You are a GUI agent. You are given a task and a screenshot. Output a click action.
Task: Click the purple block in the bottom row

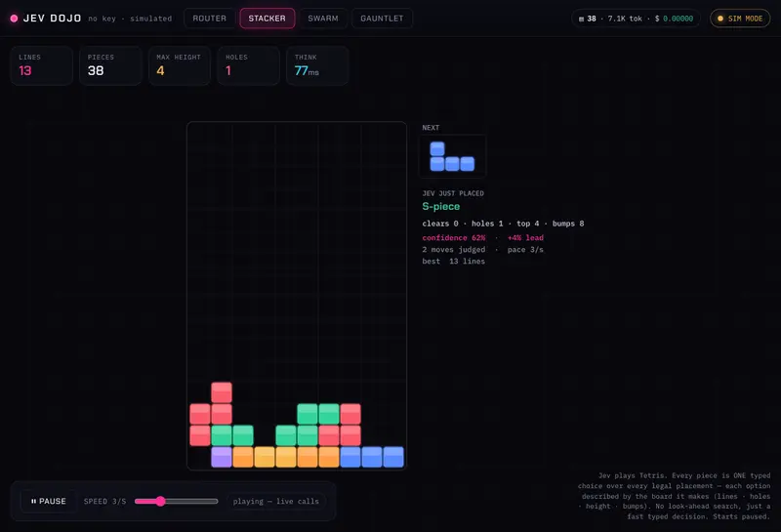(222, 457)
